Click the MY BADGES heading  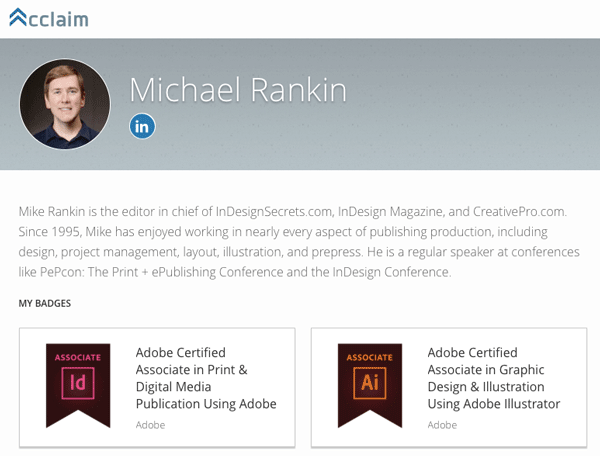pyautogui.click(x=45, y=303)
